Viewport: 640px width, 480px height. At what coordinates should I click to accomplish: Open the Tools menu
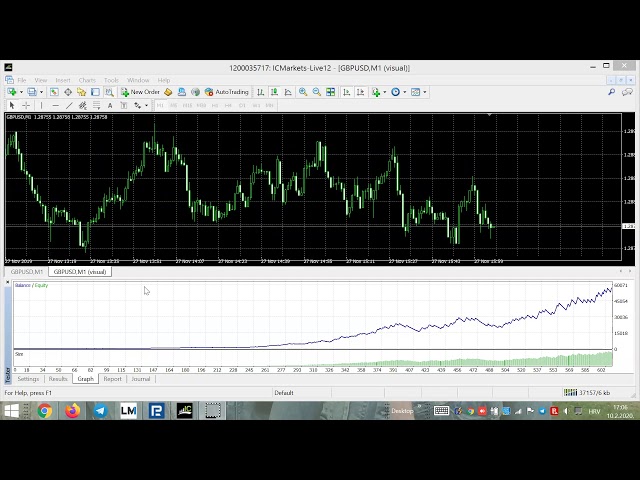coord(111,80)
